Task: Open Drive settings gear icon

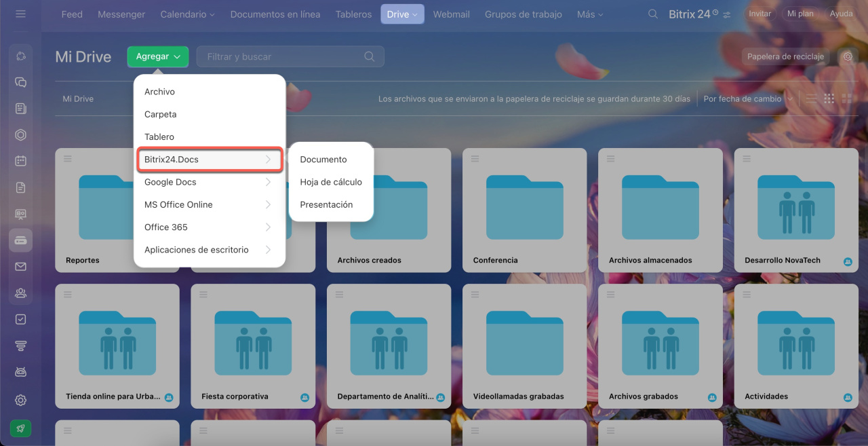Action: tap(848, 56)
